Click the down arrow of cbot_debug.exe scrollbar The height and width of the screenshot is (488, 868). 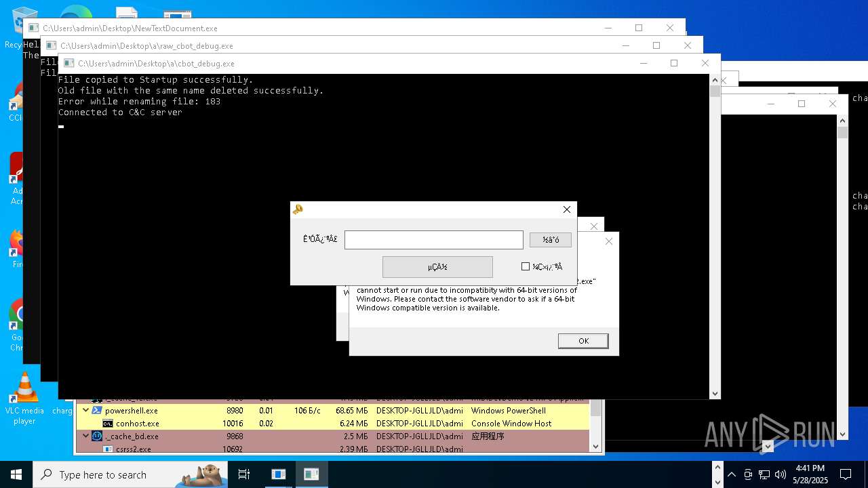pos(715,393)
